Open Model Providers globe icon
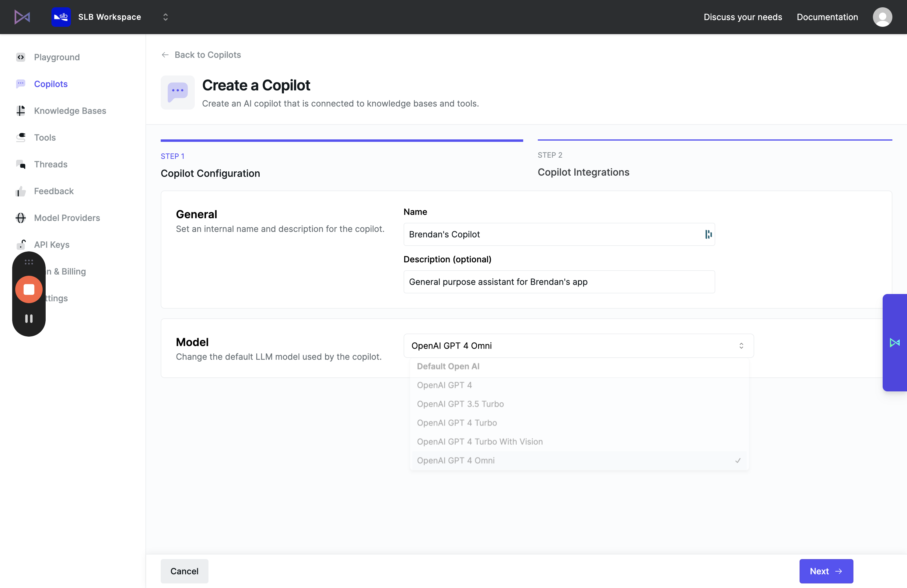 tap(21, 218)
